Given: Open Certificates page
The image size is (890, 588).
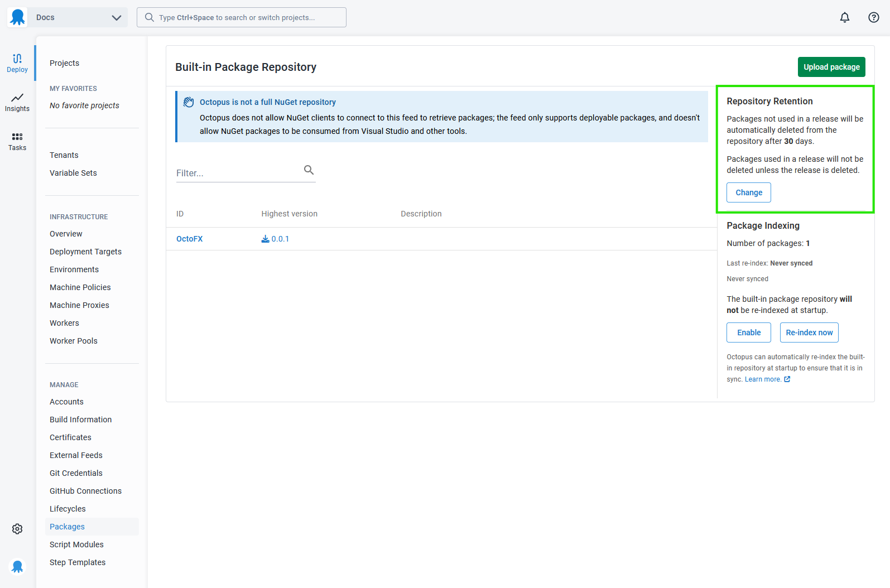Looking at the screenshot, I should (x=70, y=437).
